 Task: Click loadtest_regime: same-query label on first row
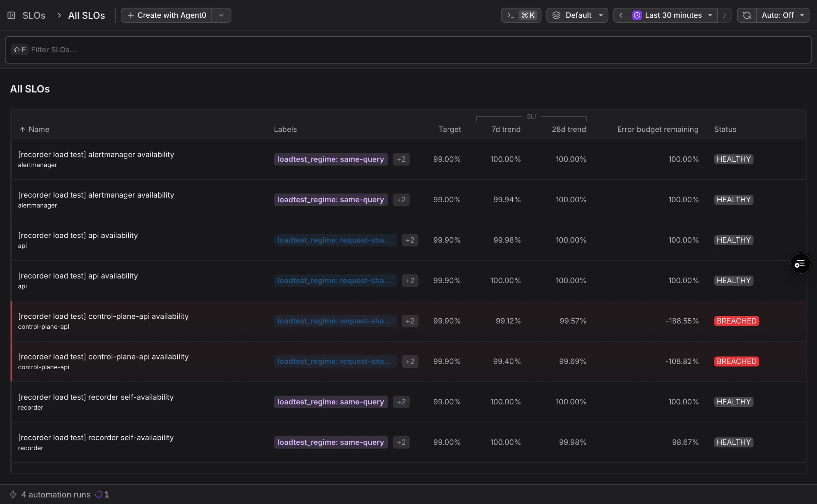[331, 159]
